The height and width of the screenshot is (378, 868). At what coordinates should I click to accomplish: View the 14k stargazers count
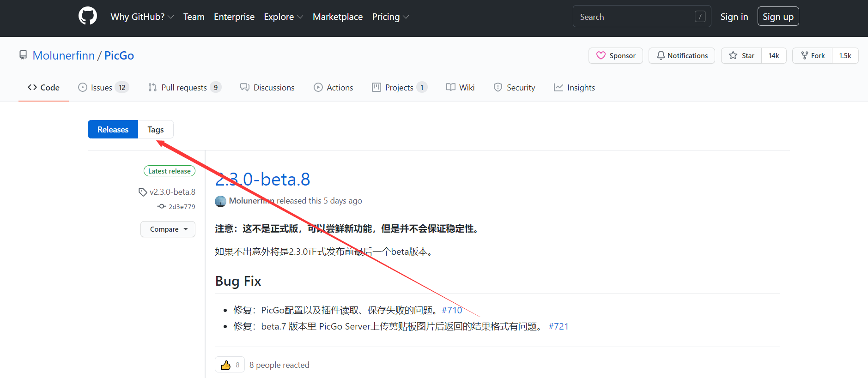coord(774,55)
